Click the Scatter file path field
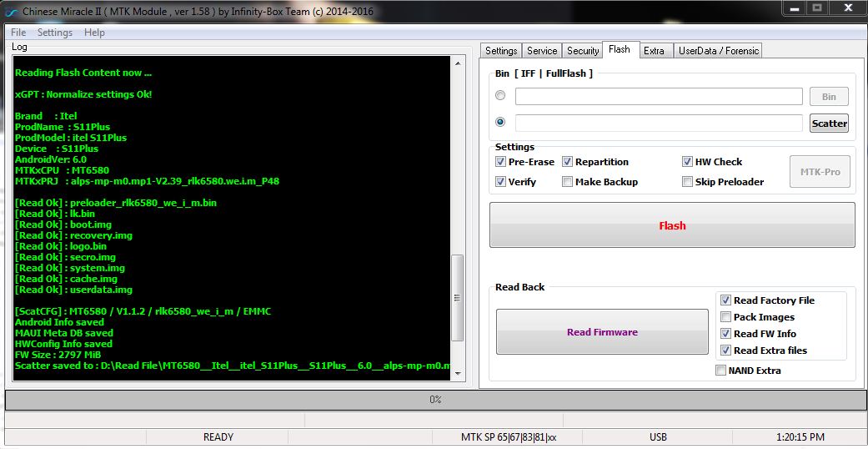This screenshot has width=868, height=449. [x=659, y=123]
